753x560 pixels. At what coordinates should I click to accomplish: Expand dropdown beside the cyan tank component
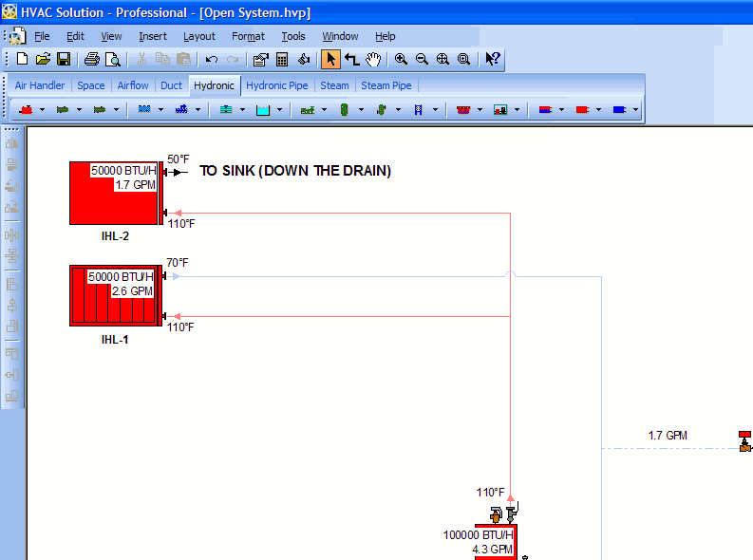[x=280, y=110]
